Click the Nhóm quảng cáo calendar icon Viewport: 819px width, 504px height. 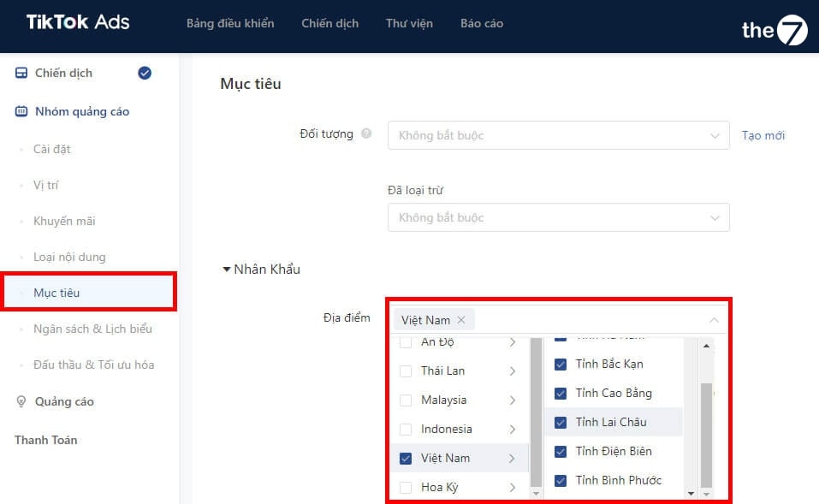tap(21, 112)
